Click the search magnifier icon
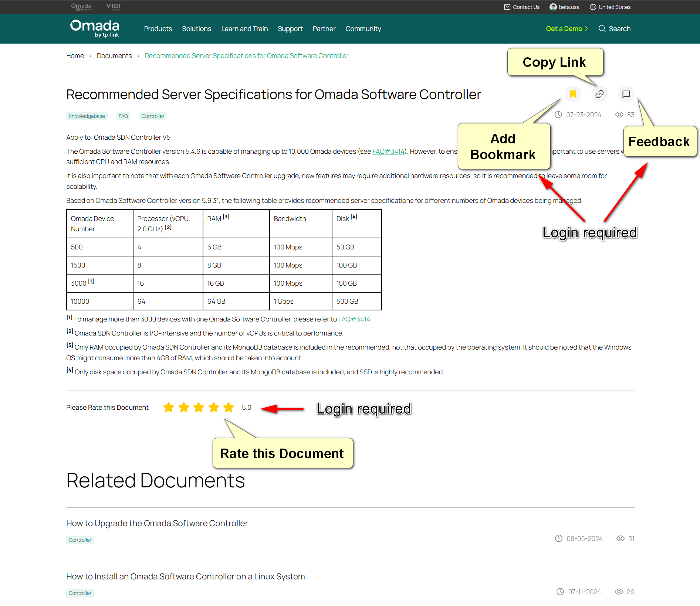 click(602, 29)
